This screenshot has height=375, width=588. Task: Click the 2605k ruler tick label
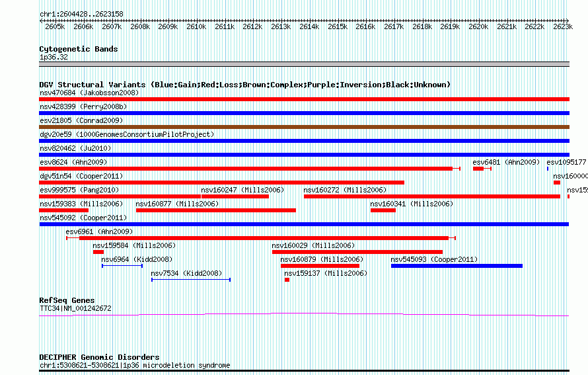[55, 26]
